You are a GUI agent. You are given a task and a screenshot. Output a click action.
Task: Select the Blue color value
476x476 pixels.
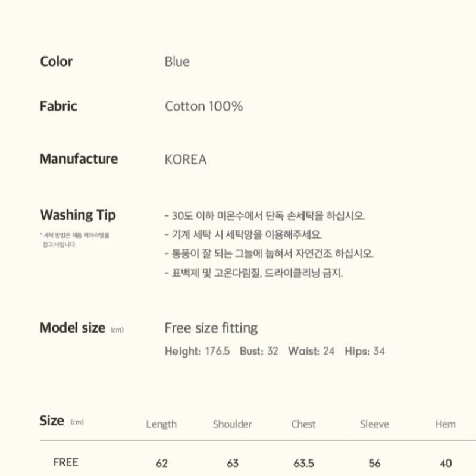pos(177,62)
